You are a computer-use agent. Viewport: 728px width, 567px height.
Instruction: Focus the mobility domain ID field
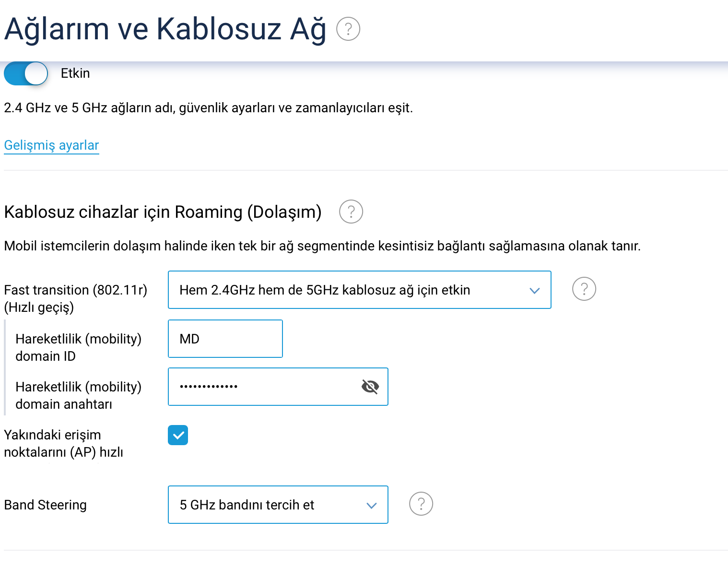(x=225, y=339)
